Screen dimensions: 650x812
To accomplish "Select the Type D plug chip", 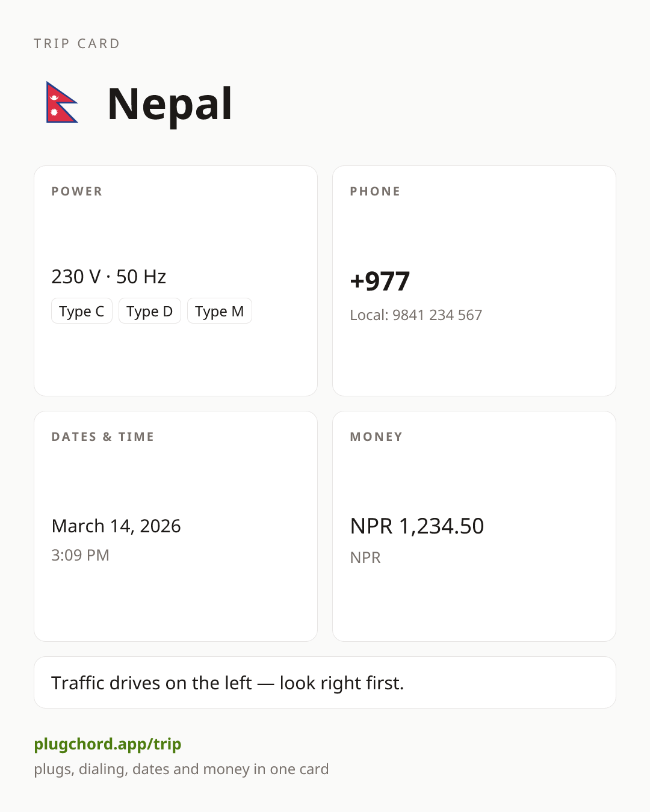I will (150, 311).
